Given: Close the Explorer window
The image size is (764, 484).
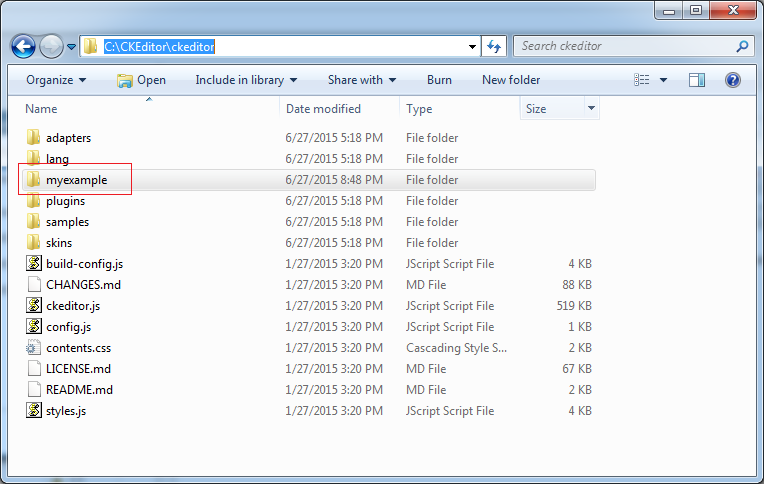Looking at the screenshot, I should tap(733, 10).
